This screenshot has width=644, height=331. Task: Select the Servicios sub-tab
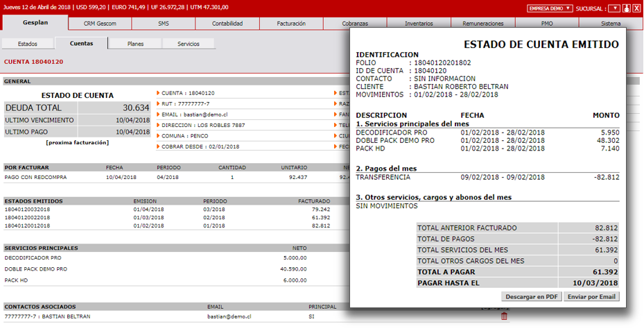pos(188,44)
